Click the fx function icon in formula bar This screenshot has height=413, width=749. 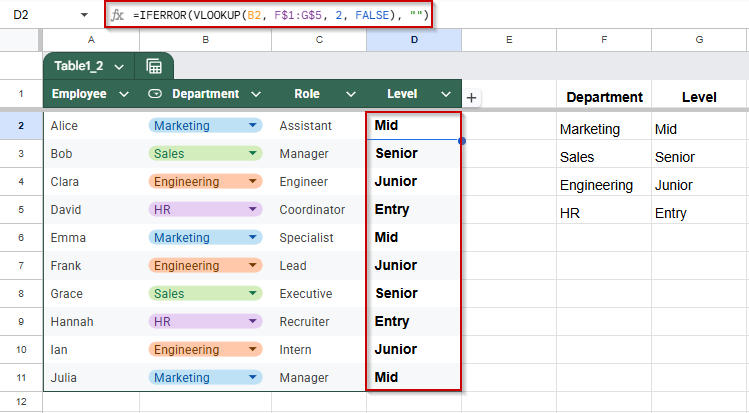118,15
